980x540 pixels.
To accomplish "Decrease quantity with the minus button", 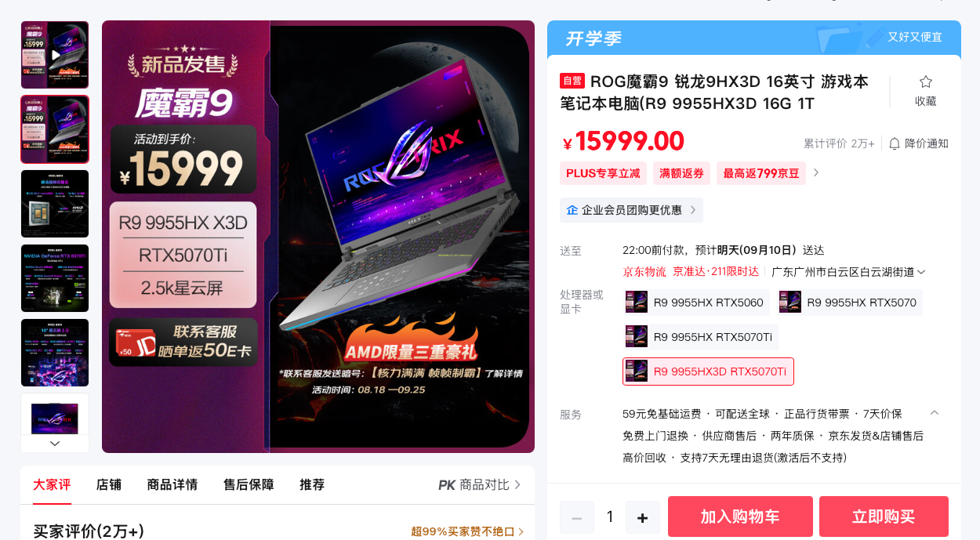I will (x=577, y=517).
